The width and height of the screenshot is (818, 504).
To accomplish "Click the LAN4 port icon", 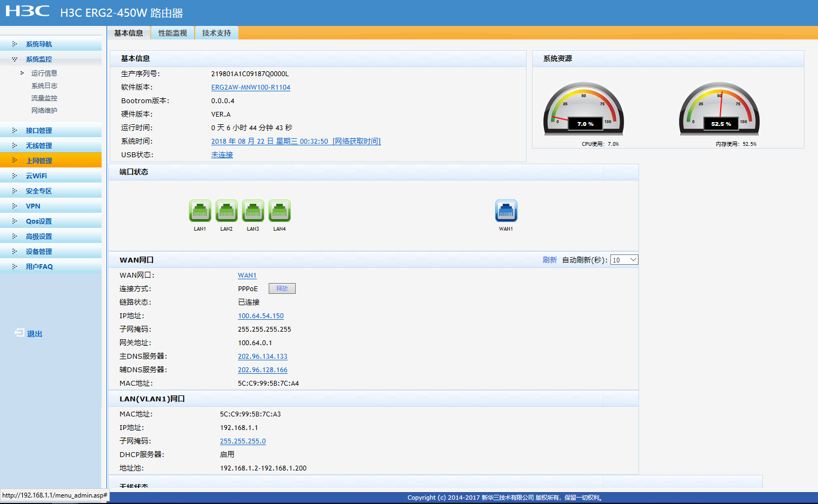I will (x=280, y=211).
